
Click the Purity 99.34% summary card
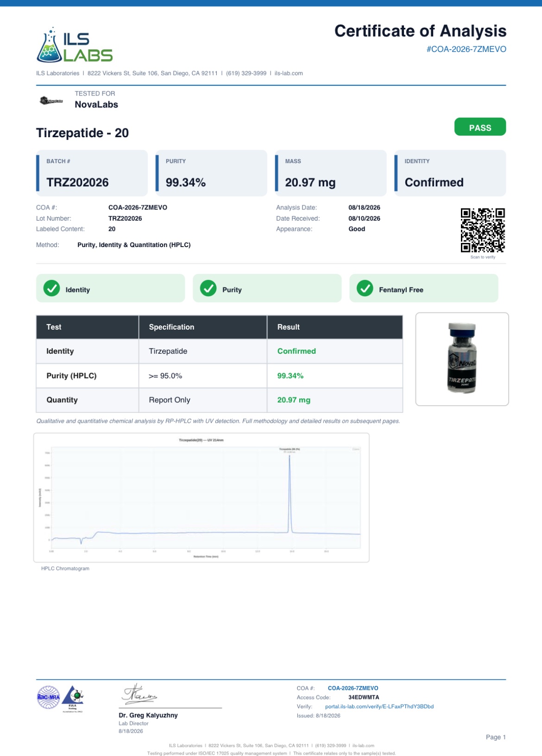pos(211,173)
